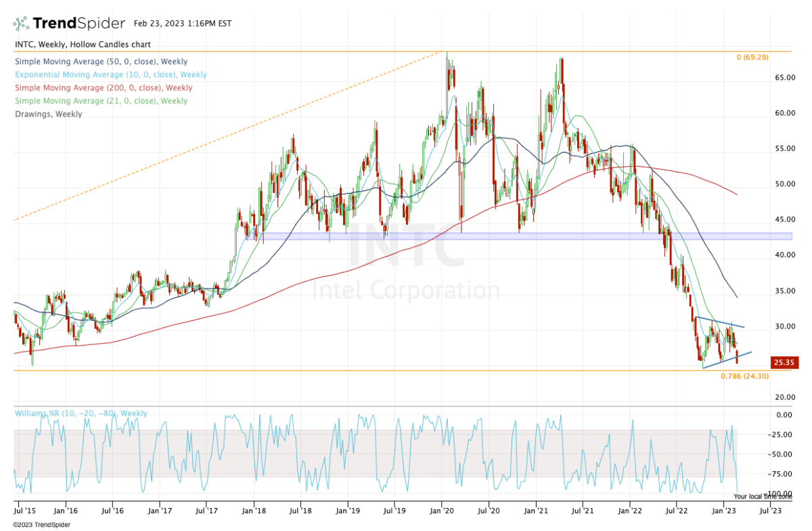Select Exponential Moving Average (10, 0, close) legend

[110, 75]
